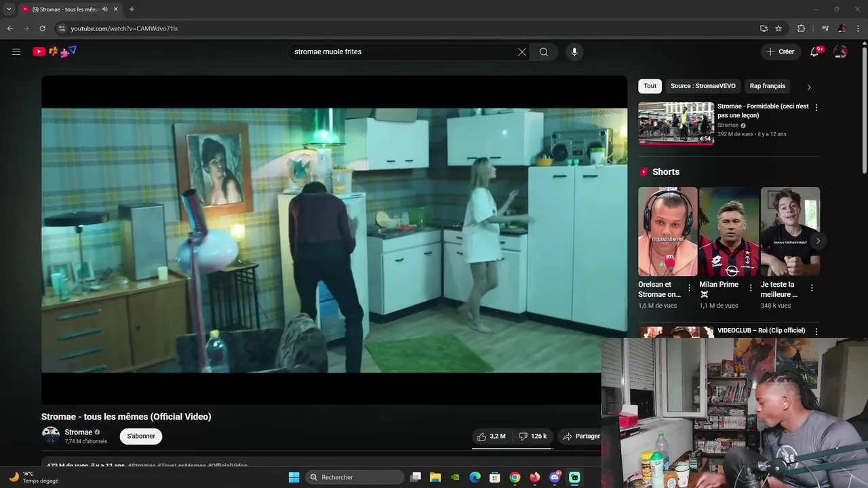The width and height of the screenshot is (868, 488).
Task: Open the Stromae channel name link
Action: coord(78,432)
